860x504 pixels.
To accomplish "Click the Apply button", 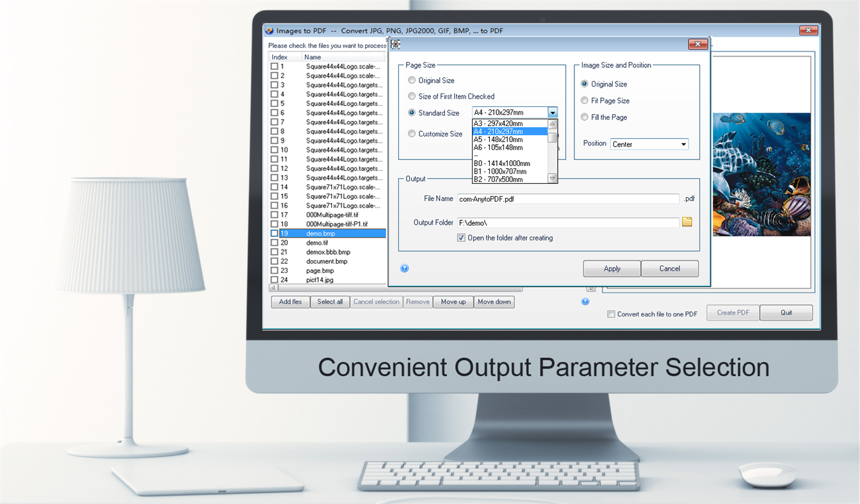I will [611, 268].
